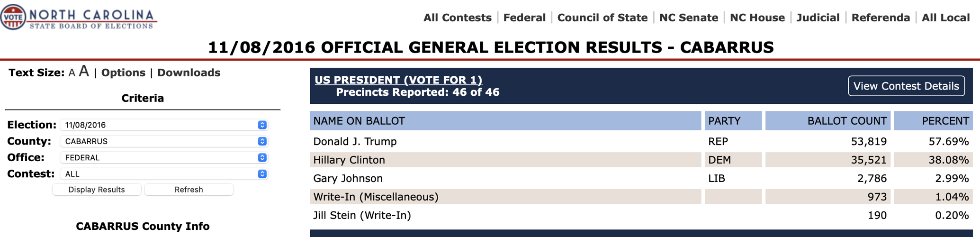Go to All Local contests
The image size is (980, 237).
click(945, 18)
